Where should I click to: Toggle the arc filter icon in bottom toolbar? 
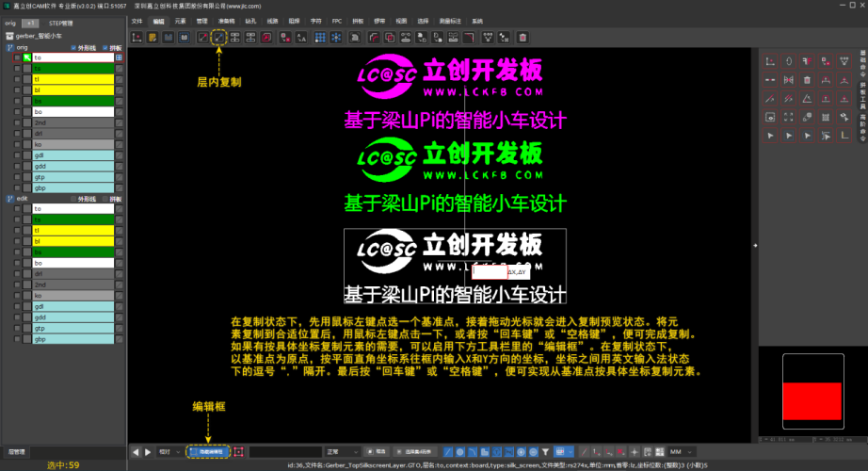[x=473, y=452]
